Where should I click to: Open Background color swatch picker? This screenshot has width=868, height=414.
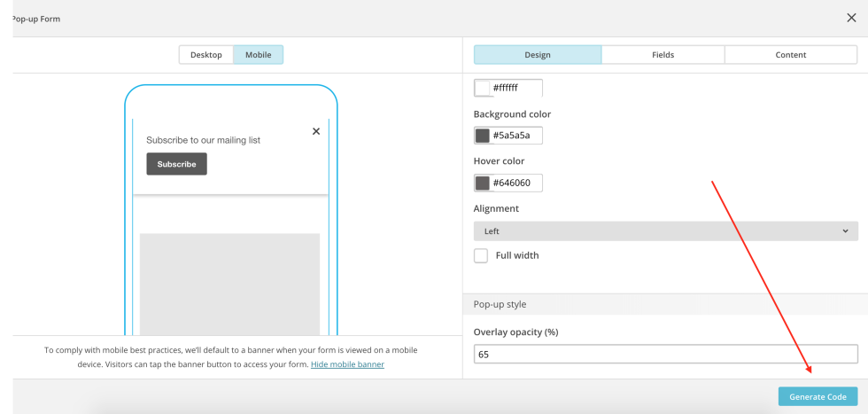click(483, 136)
